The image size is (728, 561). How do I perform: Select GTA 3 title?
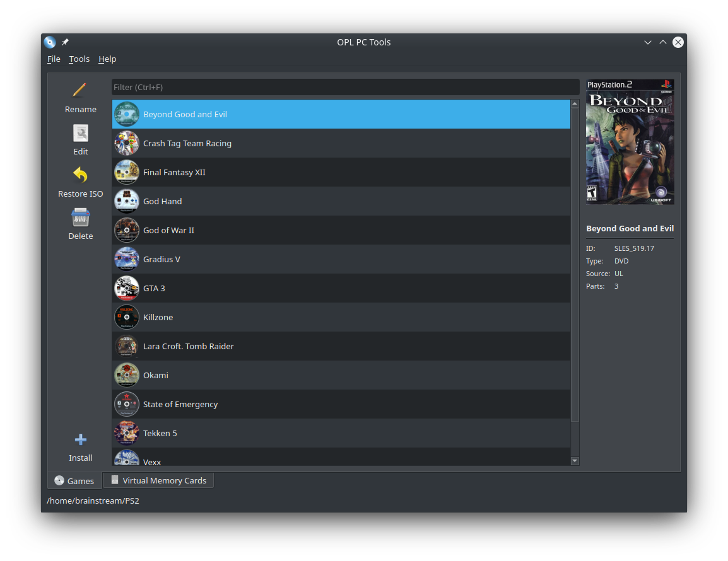pos(154,288)
